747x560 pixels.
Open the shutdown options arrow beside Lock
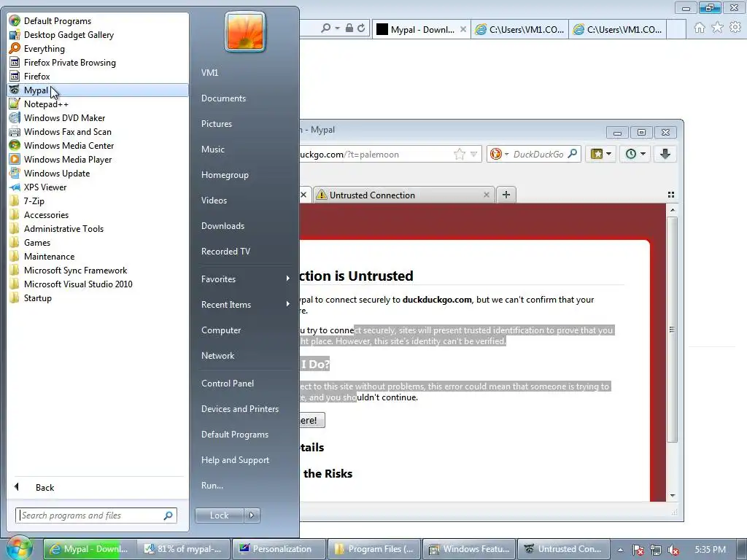point(252,516)
